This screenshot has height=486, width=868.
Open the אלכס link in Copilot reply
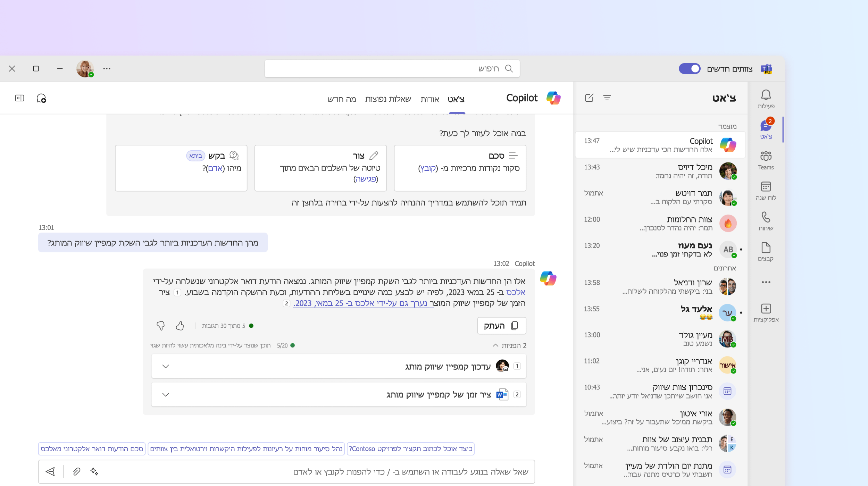point(516,292)
